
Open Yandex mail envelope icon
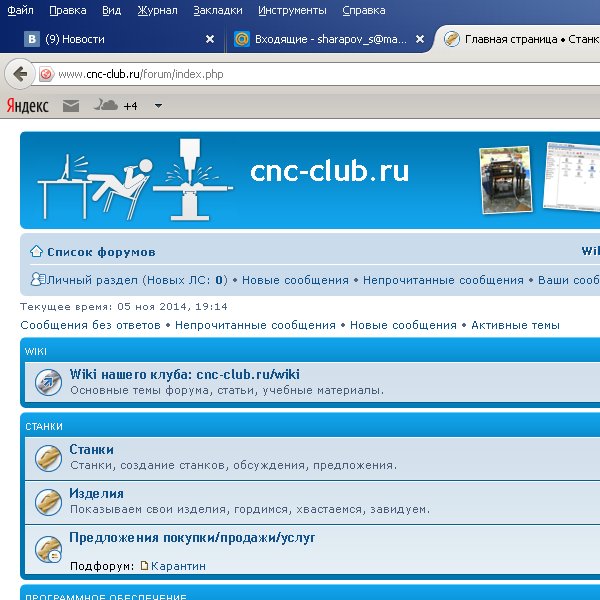pyautogui.click(x=71, y=106)
